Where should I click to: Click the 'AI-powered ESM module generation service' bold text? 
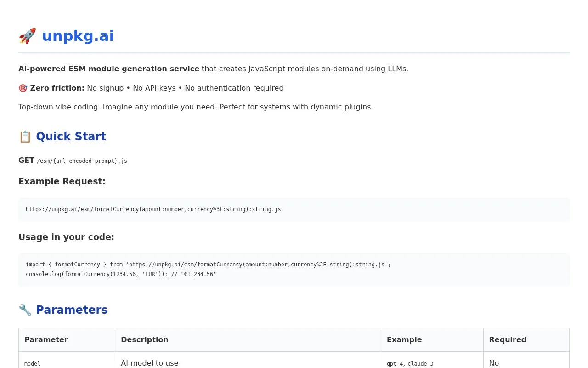[x=109, y=69]
